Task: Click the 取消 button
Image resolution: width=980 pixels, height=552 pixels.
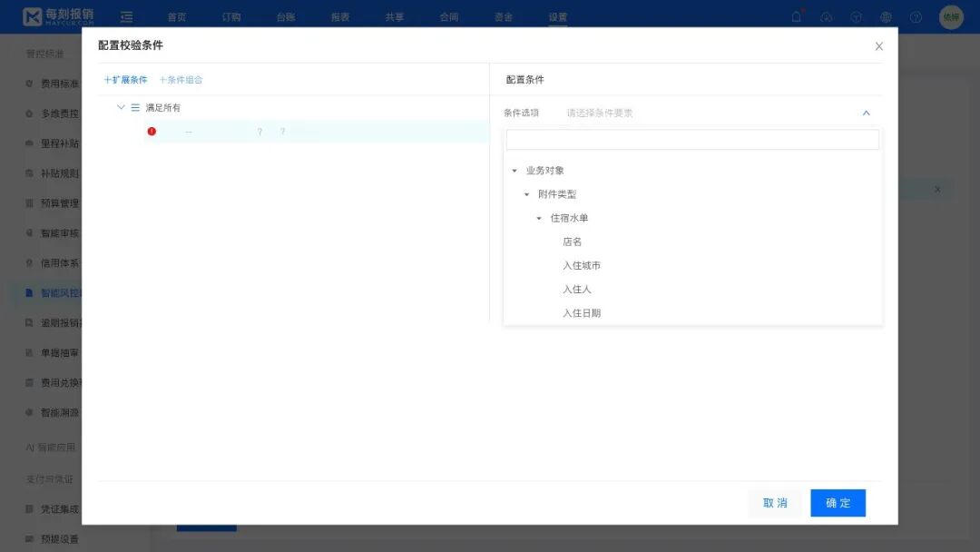Action: tap(775, 503)
